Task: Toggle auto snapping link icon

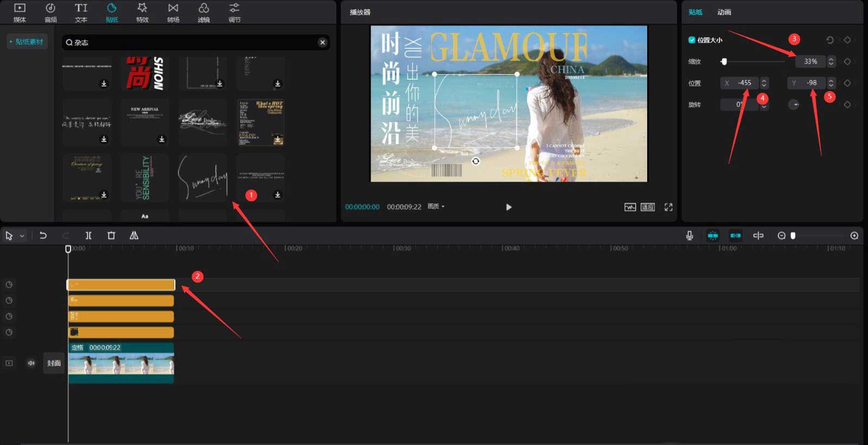Action: pyautogui.click(x=736, y=235)
